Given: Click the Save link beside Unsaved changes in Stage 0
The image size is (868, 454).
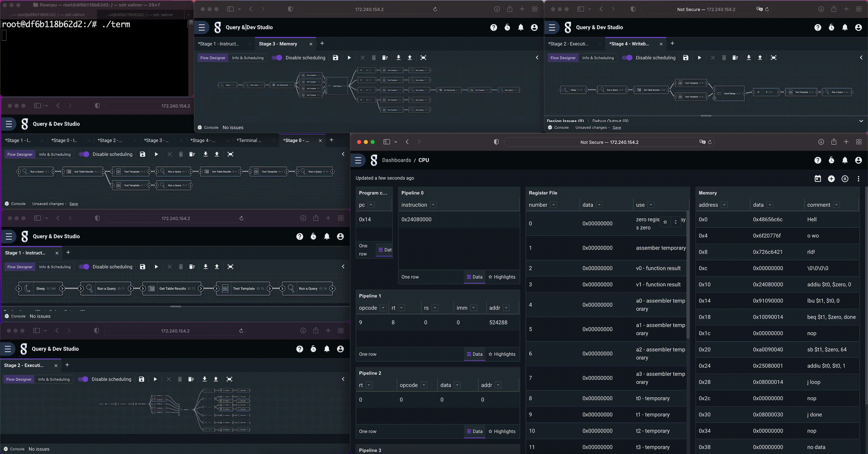Looking at the screenshot, I should [74, 204].
